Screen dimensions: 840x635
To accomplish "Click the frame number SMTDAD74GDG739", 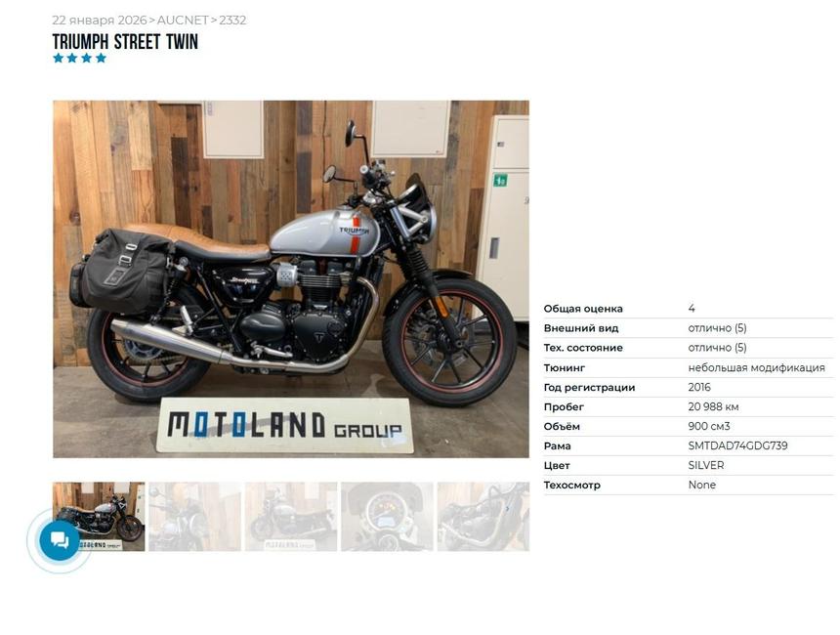I will [737, 445].
